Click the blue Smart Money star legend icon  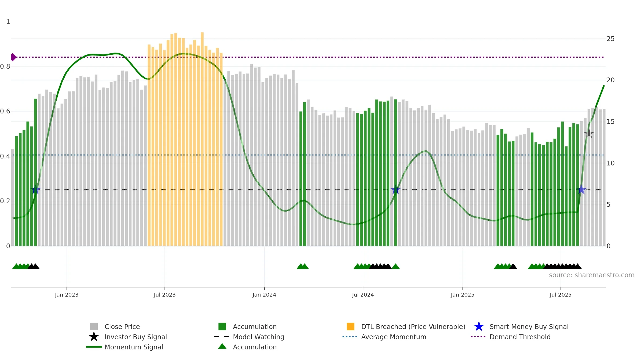pos(479,327)
